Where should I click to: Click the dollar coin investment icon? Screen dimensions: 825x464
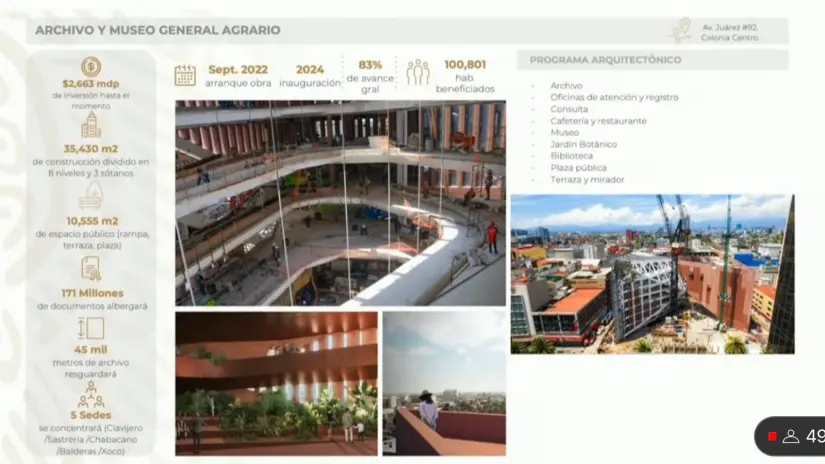click(x=91, y=66)
